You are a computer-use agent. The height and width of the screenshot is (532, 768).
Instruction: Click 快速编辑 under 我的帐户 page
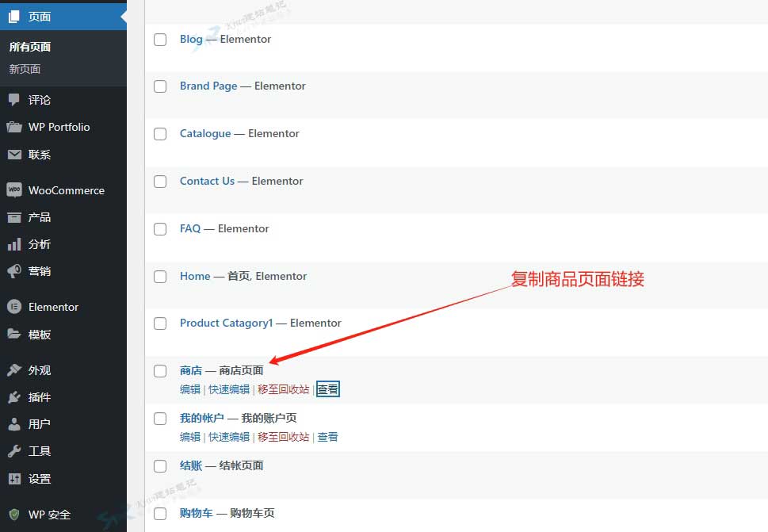tap(229, 437)
